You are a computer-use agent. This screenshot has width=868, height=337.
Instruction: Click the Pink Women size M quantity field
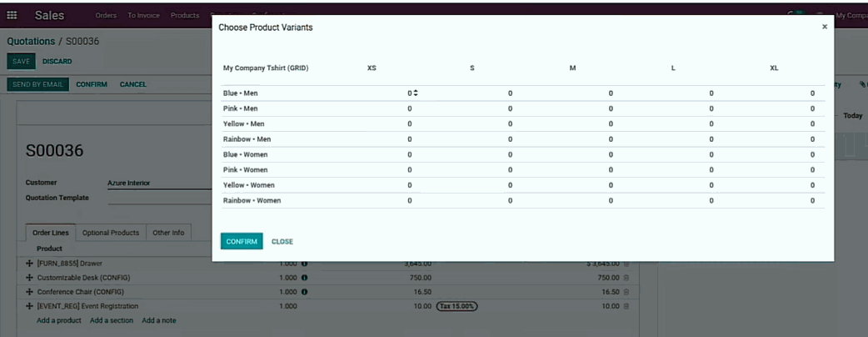[610, 169]
